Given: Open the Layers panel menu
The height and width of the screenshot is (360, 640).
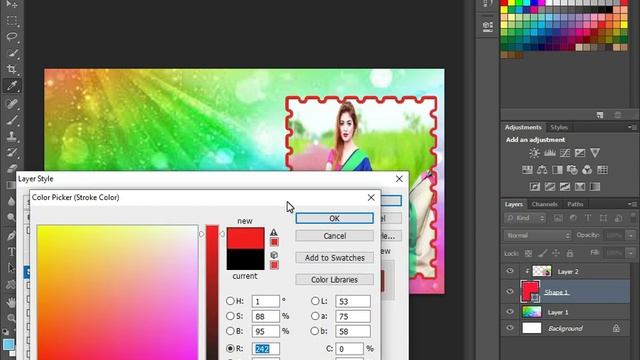Looking at the screenshot, I should [632, 204].
